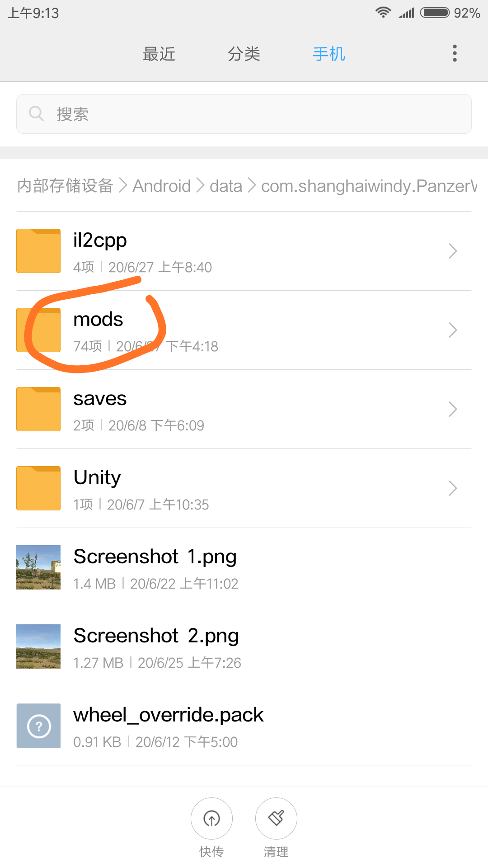Expand Unity folder via its chevron
This screenshot has height=868, width=488.
tap(453, 488)
